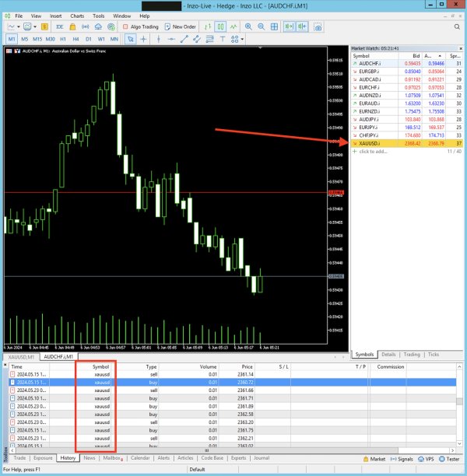Screen dimensions: 467x476
Task: Open Market button in toolbox bar
Action: pos(374,459)
